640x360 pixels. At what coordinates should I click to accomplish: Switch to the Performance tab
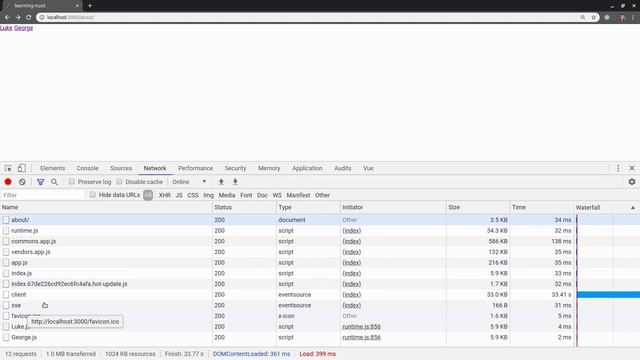coord(196,168)
